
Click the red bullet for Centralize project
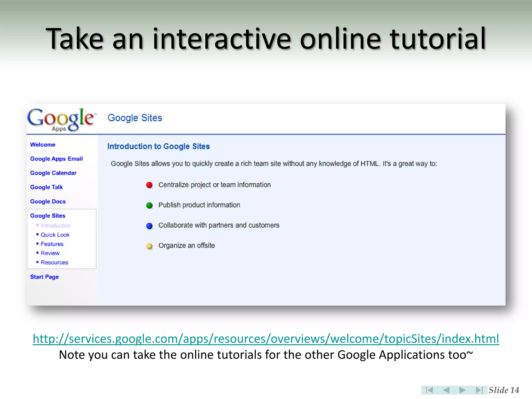[149, 185]
